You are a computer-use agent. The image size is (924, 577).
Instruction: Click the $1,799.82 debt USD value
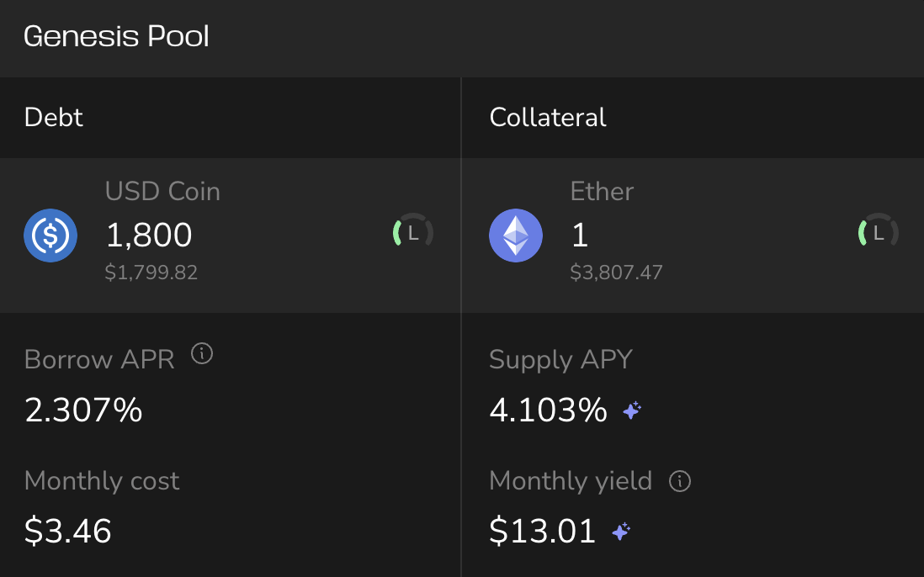click(x=151, y=273)
